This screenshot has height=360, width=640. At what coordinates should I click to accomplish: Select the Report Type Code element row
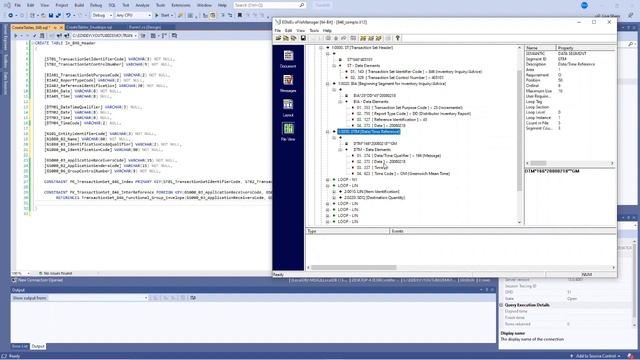pyautogui.click(x=413, y=114)
